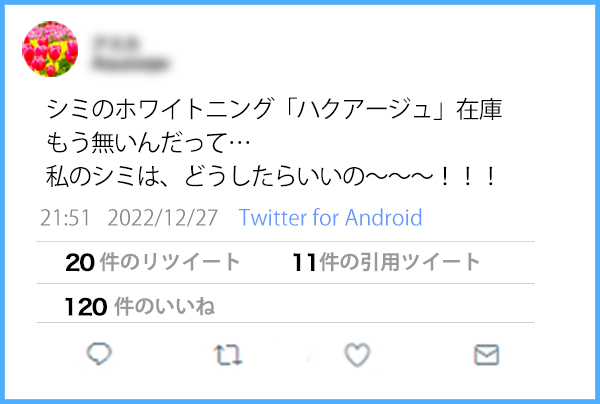600x404 pixels.
Task: Click the reply speech bubble icon
Action: 99,354
